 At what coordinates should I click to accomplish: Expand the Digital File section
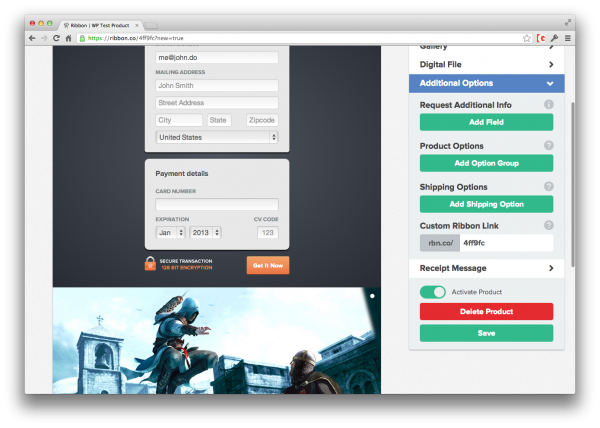pyautogui.click(x=486, y=65)
